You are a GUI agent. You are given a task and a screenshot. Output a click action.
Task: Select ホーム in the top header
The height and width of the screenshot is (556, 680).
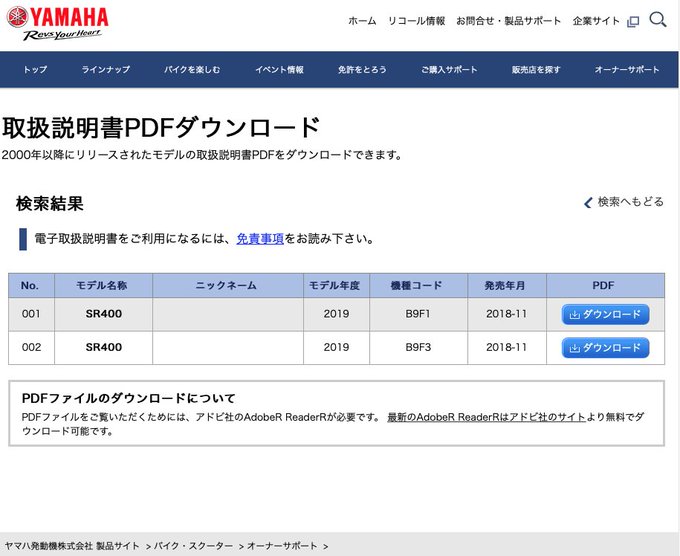362,21
